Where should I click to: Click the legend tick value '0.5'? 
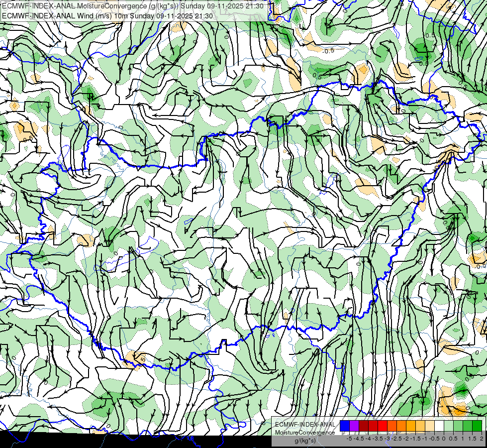point(453,439)
